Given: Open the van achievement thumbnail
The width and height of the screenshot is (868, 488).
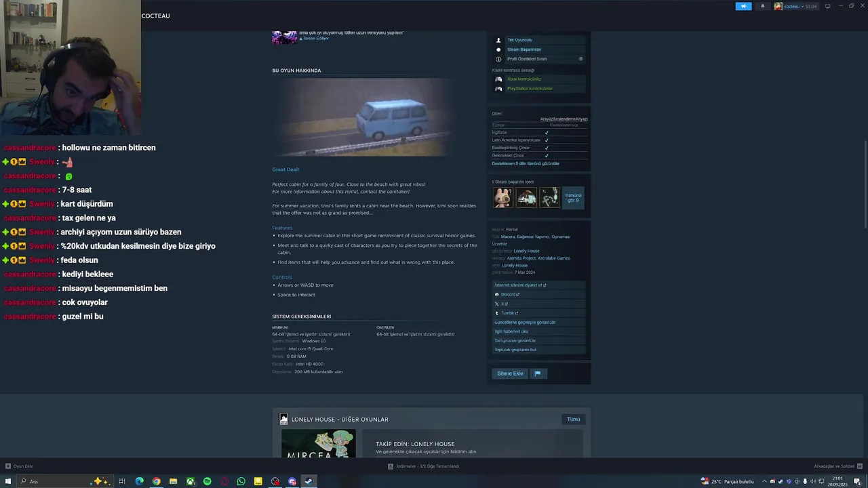Looking at the screenshot, I should pos(526,197).
